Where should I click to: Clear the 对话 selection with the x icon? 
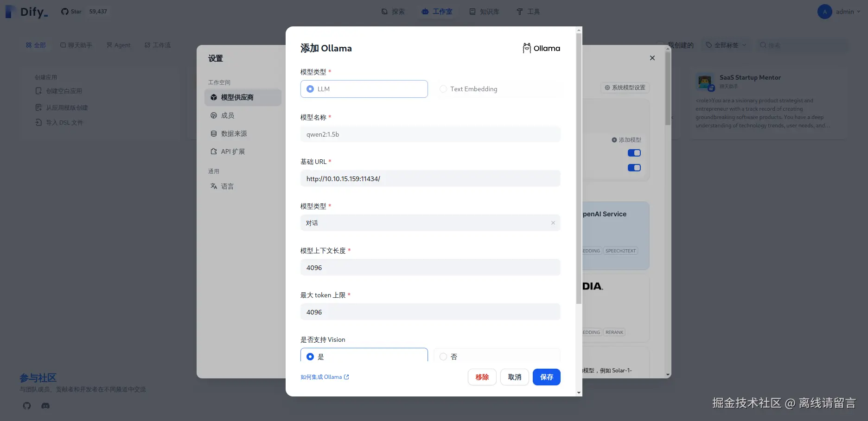(x=553, y=223)
